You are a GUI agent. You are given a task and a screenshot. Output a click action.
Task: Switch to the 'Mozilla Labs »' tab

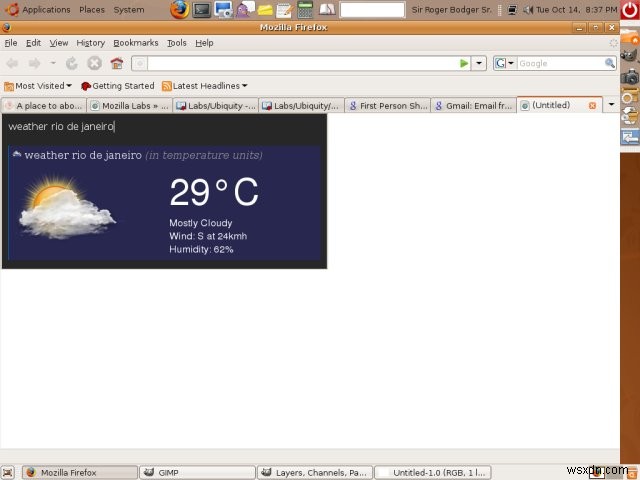click(x=130, y=106)
